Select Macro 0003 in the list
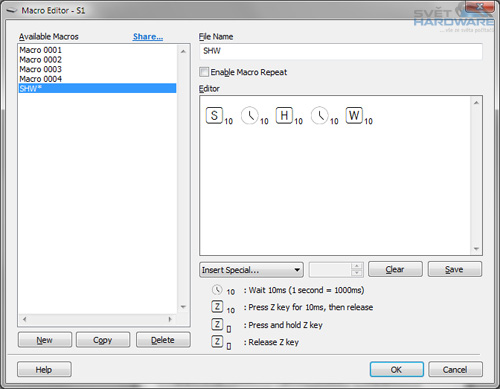Viewport: 500px width, 389px height. (97, 69)
